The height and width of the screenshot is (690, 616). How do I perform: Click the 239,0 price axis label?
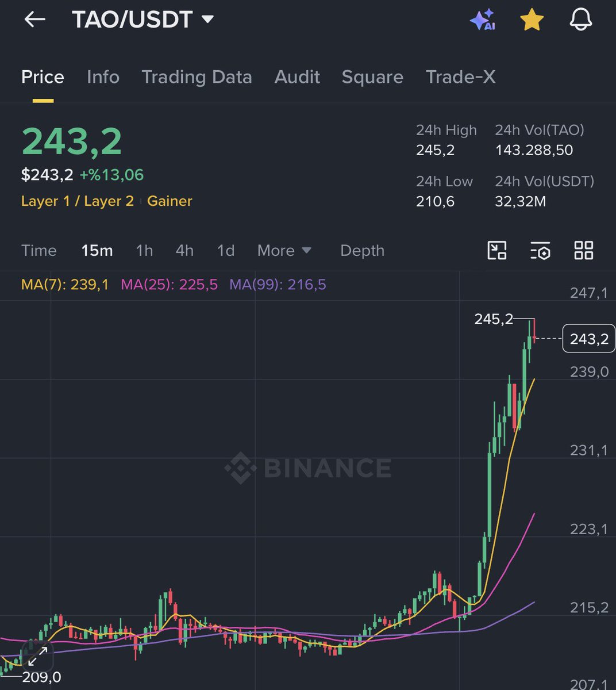tap(589, 372)
